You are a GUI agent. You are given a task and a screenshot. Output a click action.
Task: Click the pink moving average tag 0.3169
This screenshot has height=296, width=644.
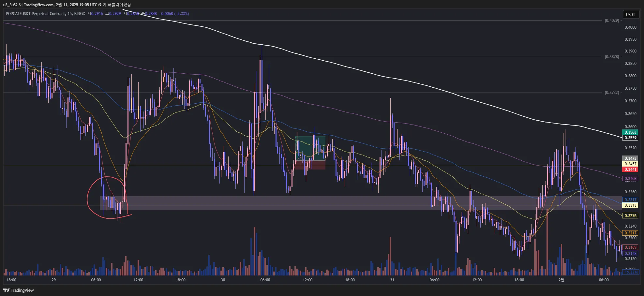click(x=630, y=247)
